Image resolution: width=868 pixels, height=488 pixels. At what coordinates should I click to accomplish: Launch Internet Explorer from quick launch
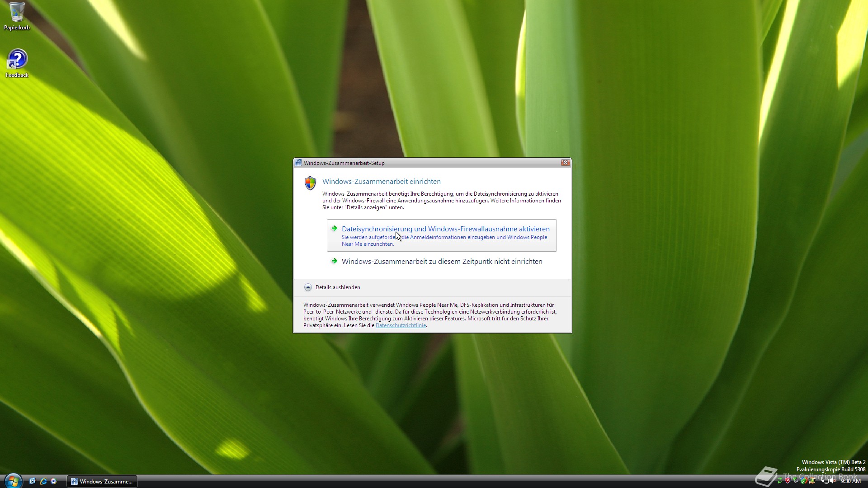43,481
